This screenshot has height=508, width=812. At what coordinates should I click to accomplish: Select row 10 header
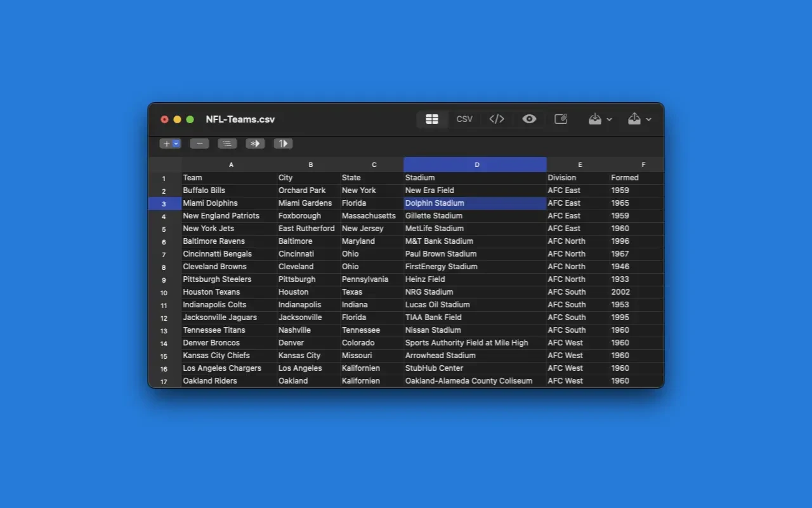(x=164, y=293)
